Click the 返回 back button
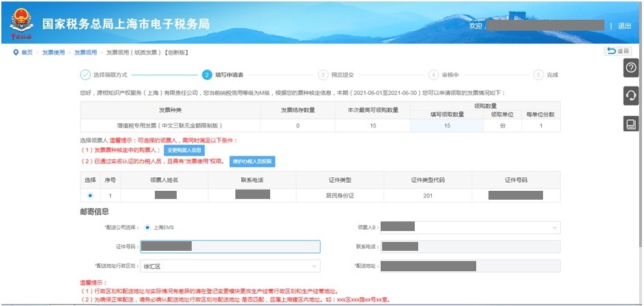 [617, 52]
